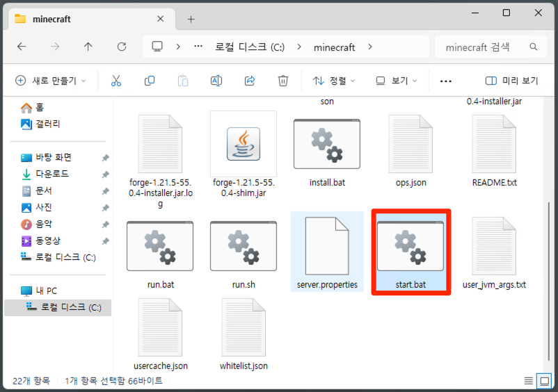Select the user_jvm_args.txt file
The height and width of the screenshot is (392, 558).
(494, 253)
